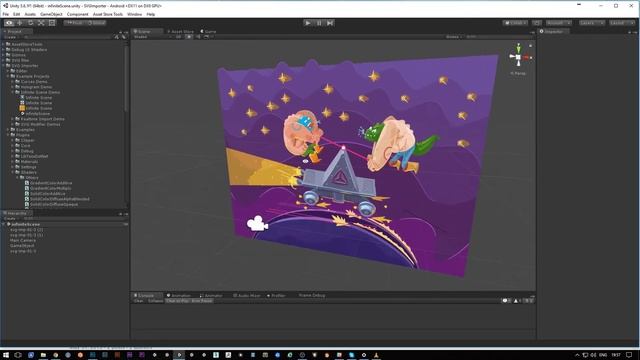Open the Shaded draw mode dropdown

(x=152, y=37)
